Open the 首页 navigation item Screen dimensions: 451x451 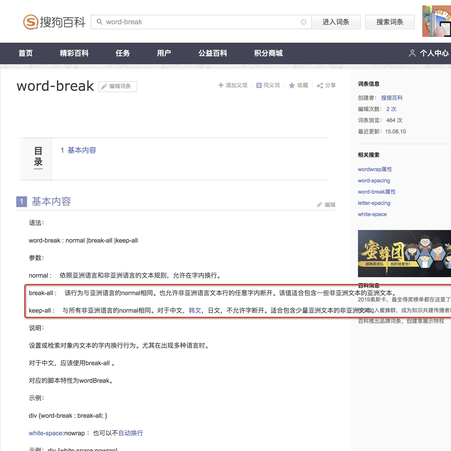pos(26,53)
